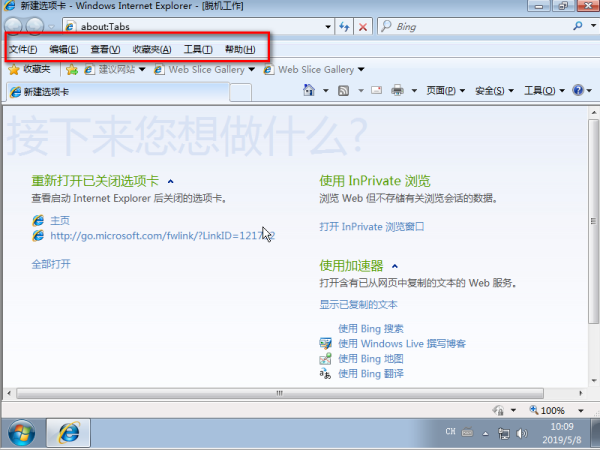Open the Home button dropdown arrow
600x450 pixels.
coord(326,91)
